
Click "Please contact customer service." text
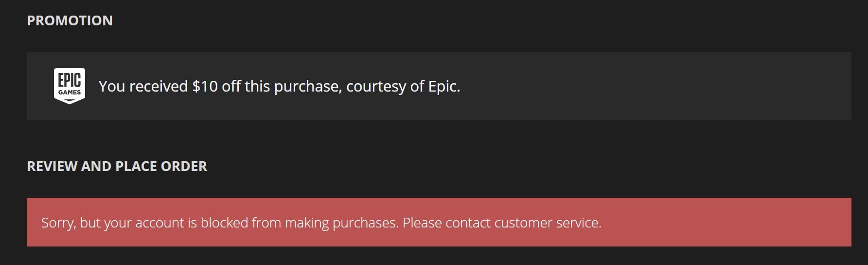[502, 223]
